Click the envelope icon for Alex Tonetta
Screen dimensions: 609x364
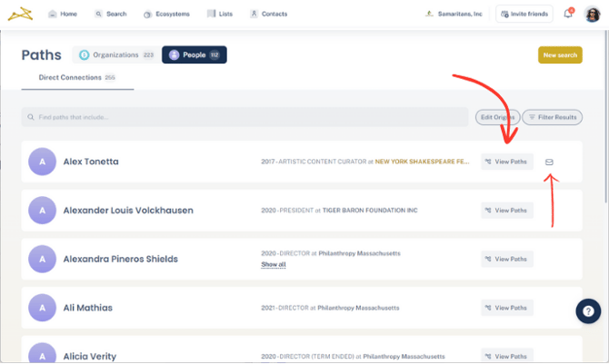[x=549, y=162]
